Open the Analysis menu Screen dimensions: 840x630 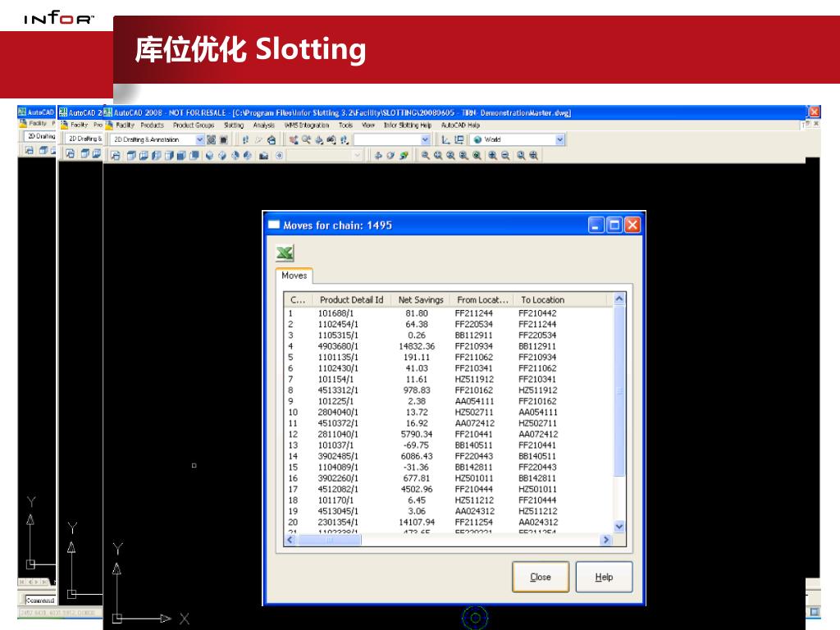(263, 126)
